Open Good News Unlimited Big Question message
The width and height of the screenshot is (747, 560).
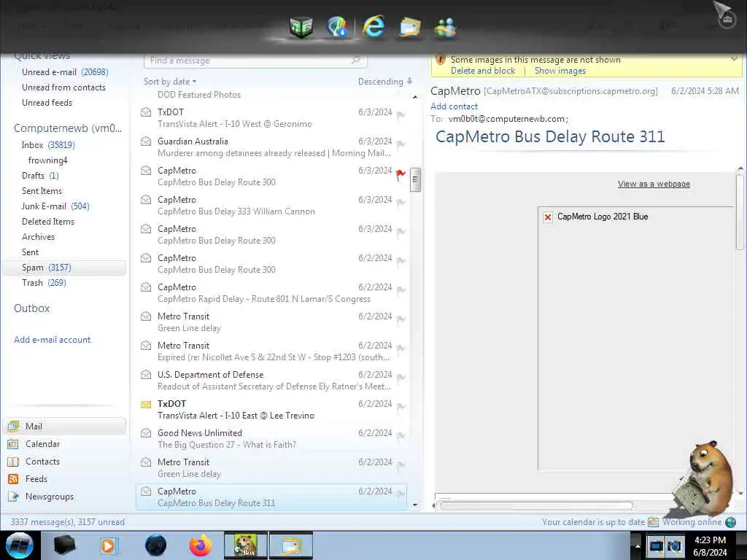tap(271, 438)
